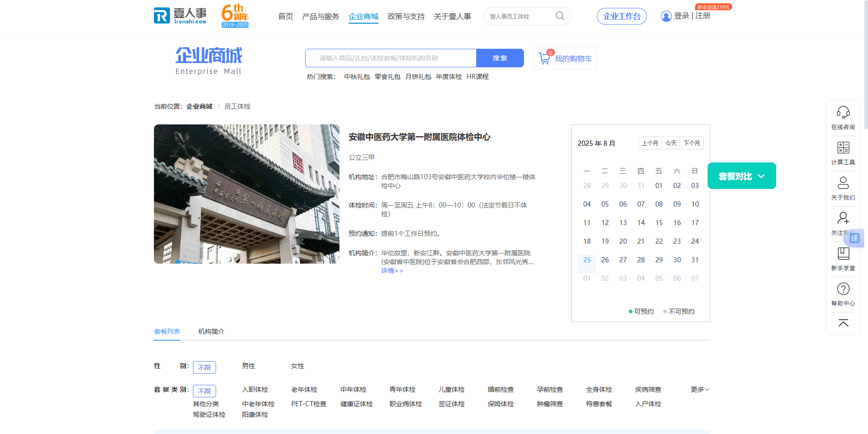Click 月饼礼包 hot search term

(x=418, y=77)
